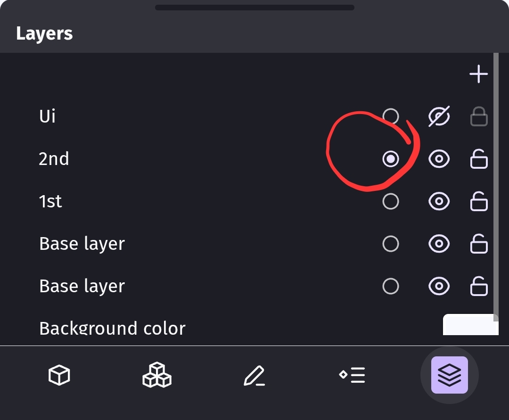Show the hidden Ui layer
The height and width of the screenshot is (420, 509).
click(x=439, y=116)
